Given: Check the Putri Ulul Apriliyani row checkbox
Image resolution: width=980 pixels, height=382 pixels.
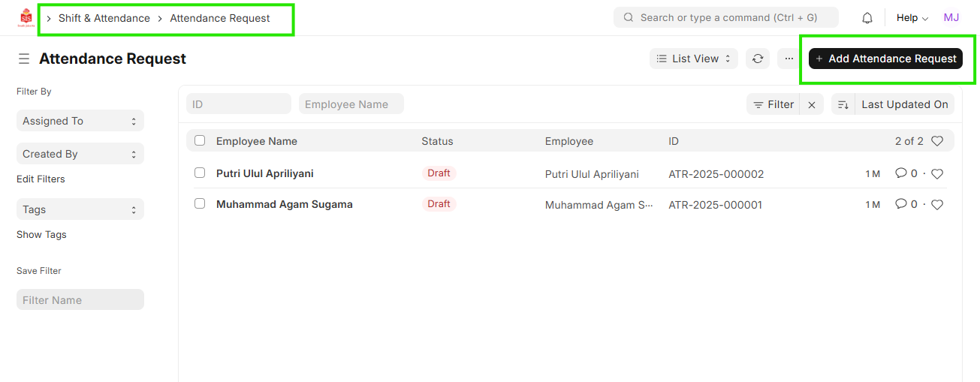Looking at the screenshot, I should point(200,173).
